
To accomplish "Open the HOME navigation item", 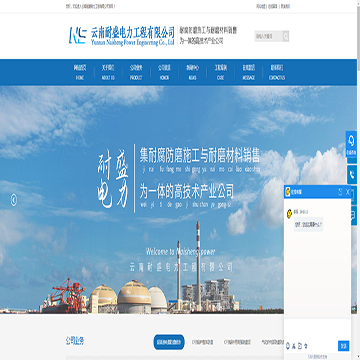I will 80,72.
